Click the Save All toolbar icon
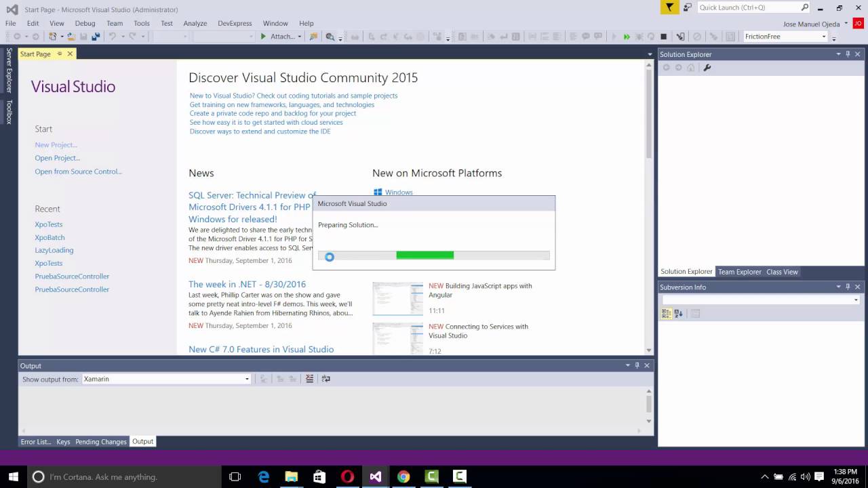The image size is (868, 488). (95, 37)
